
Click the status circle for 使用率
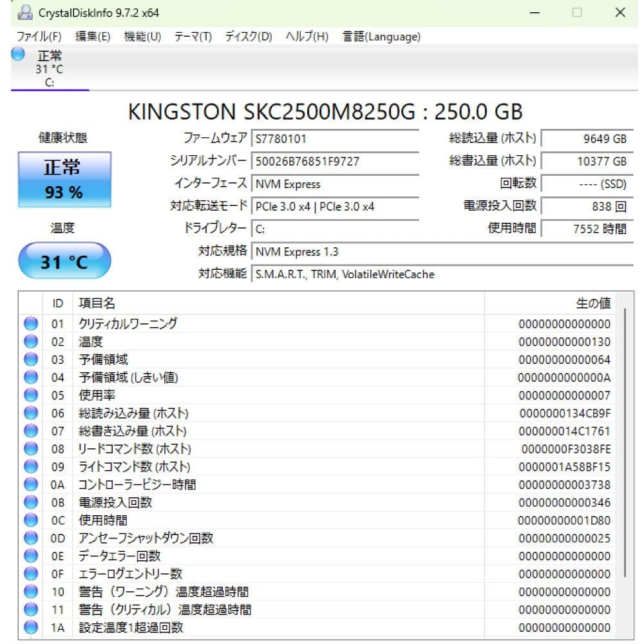pos(30,395)
